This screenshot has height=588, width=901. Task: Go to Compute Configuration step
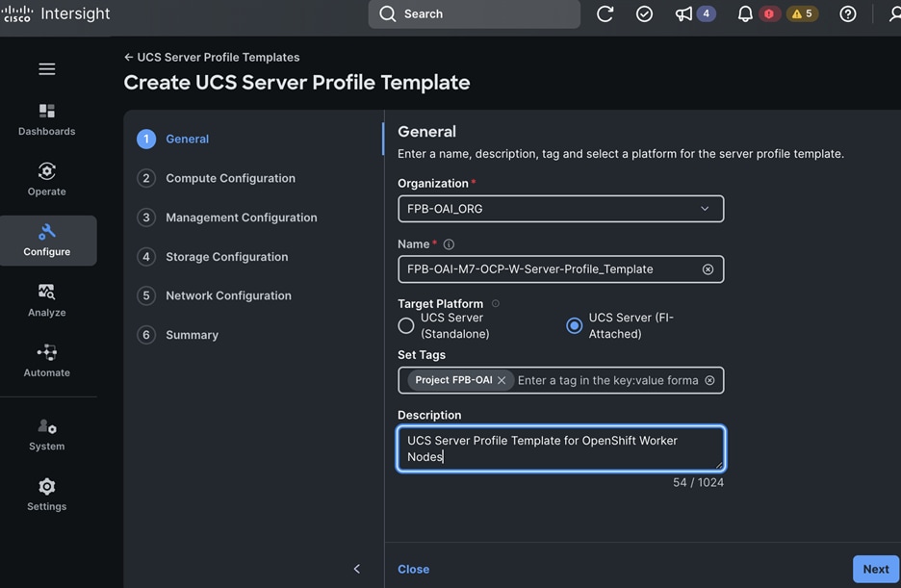(216, 178)
